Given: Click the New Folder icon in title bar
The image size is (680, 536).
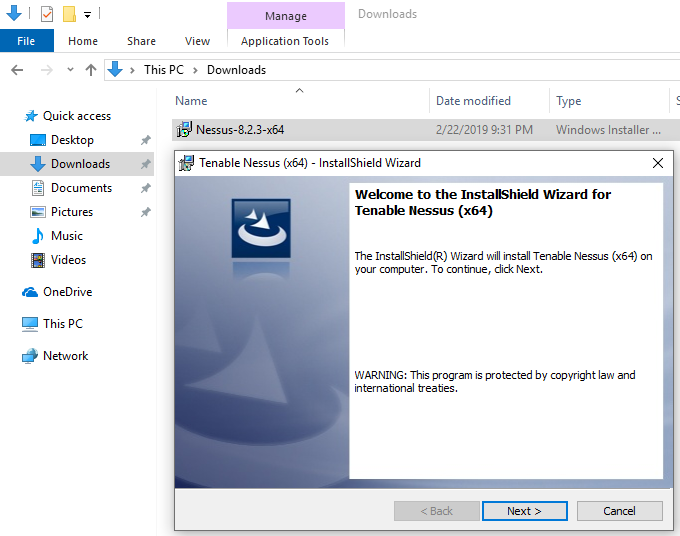Looking at the screenshot, I should click(x=69, y=14).
